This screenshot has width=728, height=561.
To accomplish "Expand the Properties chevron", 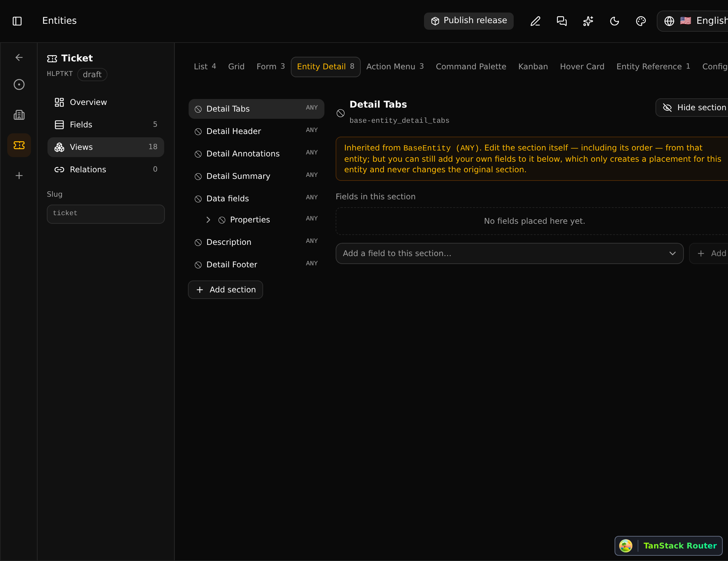I will [x=208, y=220].
